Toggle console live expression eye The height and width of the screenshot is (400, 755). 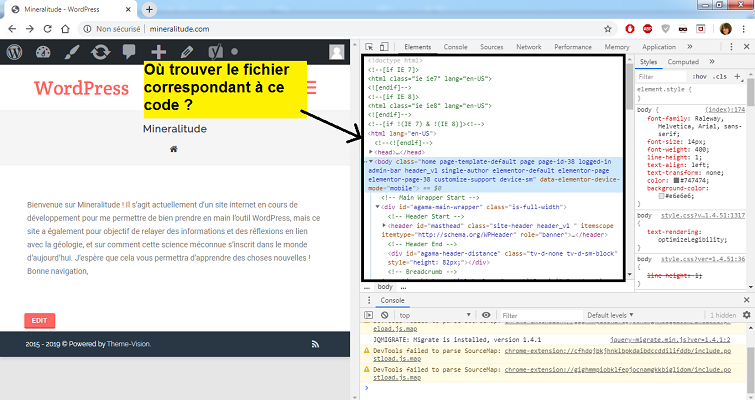pos(486,315)
